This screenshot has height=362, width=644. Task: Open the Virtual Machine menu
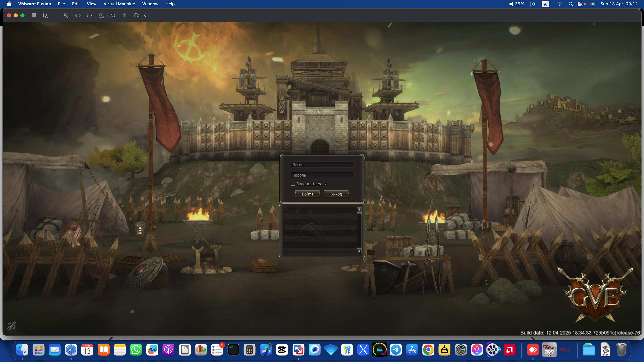119,4
